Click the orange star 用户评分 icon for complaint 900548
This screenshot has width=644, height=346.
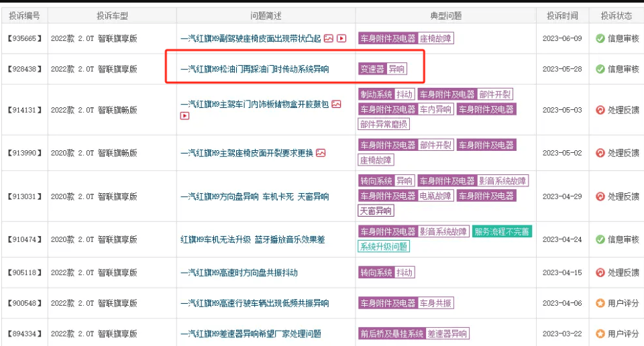click(600, 303)
